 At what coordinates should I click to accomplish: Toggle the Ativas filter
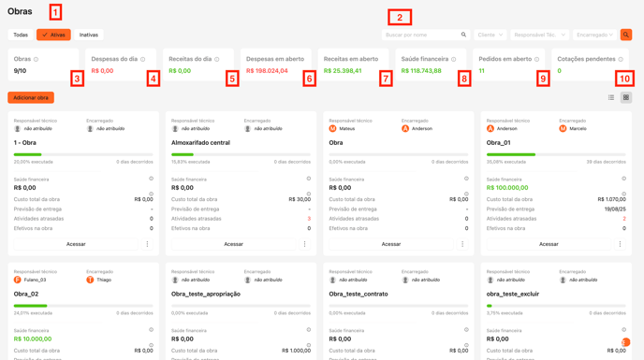pos(53,35)
